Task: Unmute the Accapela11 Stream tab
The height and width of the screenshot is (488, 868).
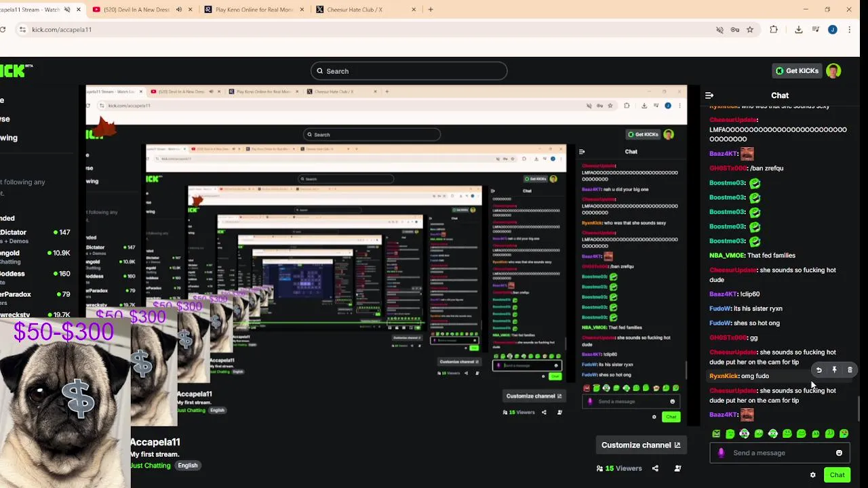Action: point(66,9)
